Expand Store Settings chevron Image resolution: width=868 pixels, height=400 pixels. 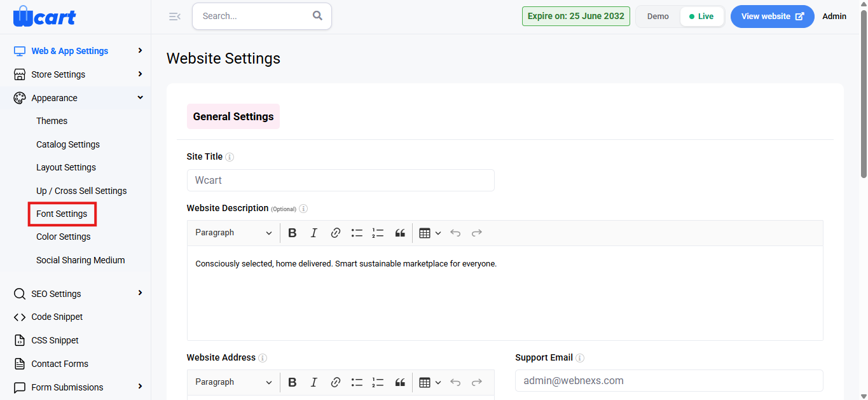[x=140, y=74]
